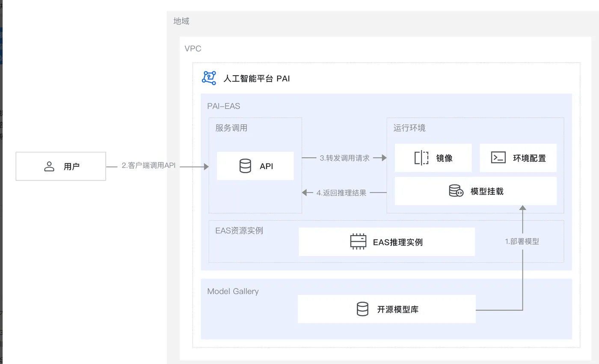Click the 开源模型库 database icon

pos(362,309)
